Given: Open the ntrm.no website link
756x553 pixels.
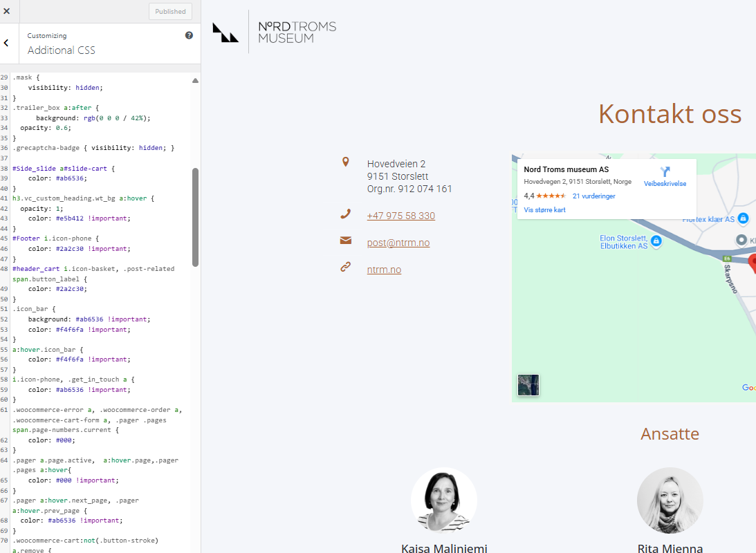Looking at the screenshot, I should click(384, 270).
